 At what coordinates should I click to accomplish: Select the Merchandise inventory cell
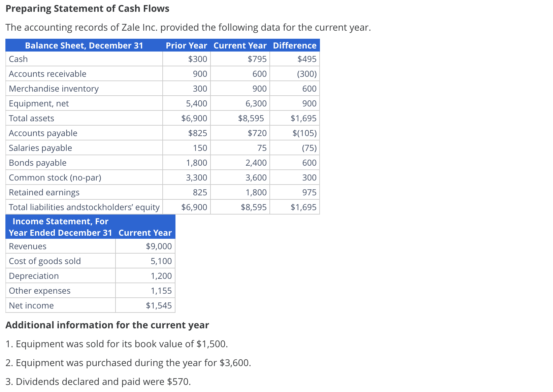tap(54, 88)
